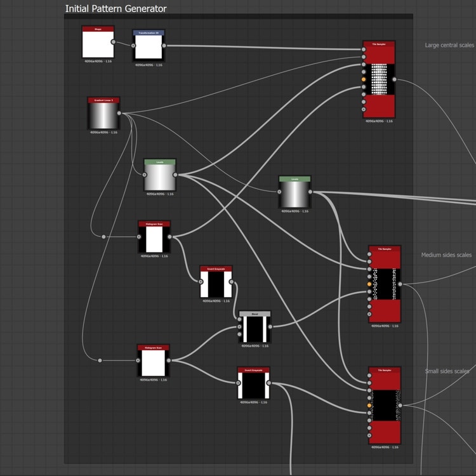
Task: Click size label under Gradient Linear 3 node
Action: pos(103,133)
